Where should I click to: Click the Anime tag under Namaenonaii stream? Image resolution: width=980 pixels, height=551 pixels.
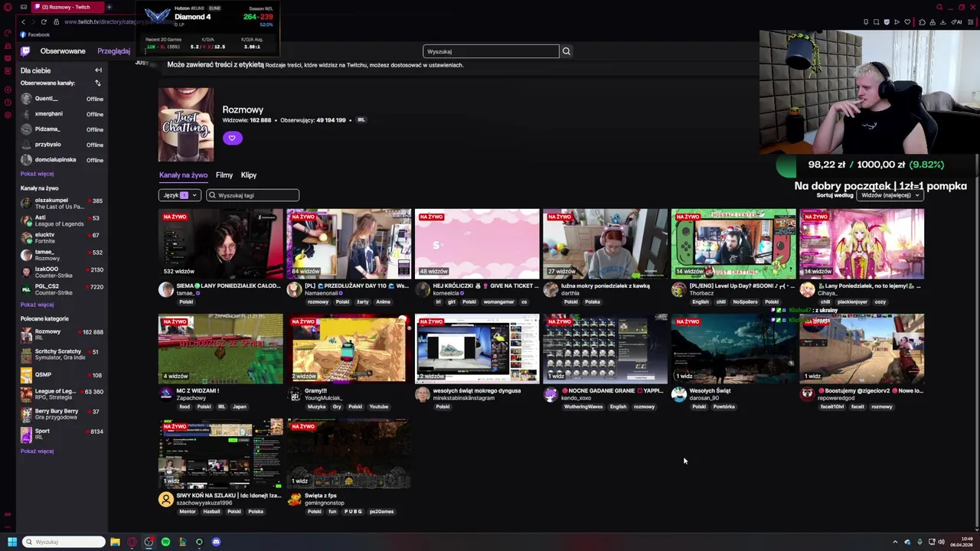[x=383, y=302]
